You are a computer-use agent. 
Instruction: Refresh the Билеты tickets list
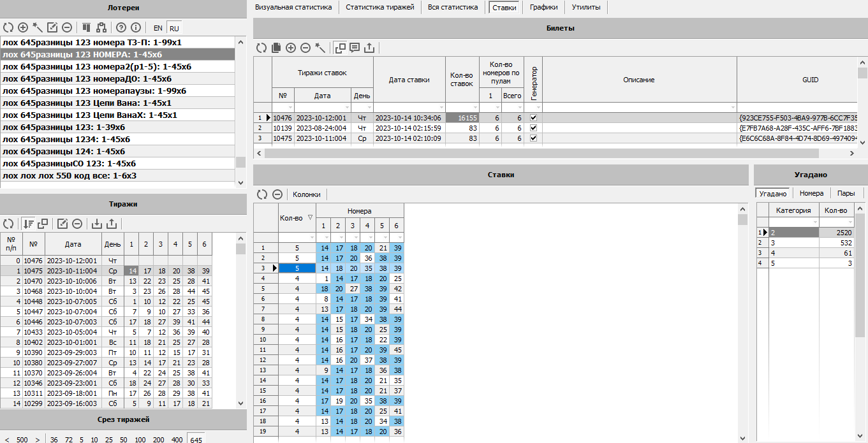click(261, 47)
